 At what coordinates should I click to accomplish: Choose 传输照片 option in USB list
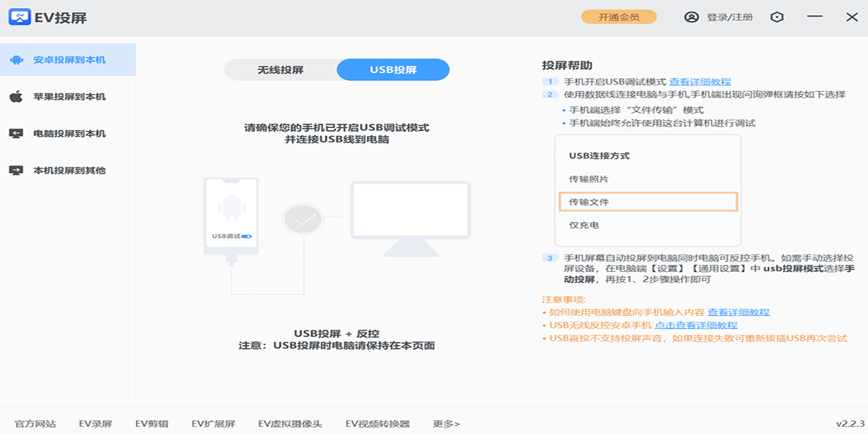(x=584, y=179)
